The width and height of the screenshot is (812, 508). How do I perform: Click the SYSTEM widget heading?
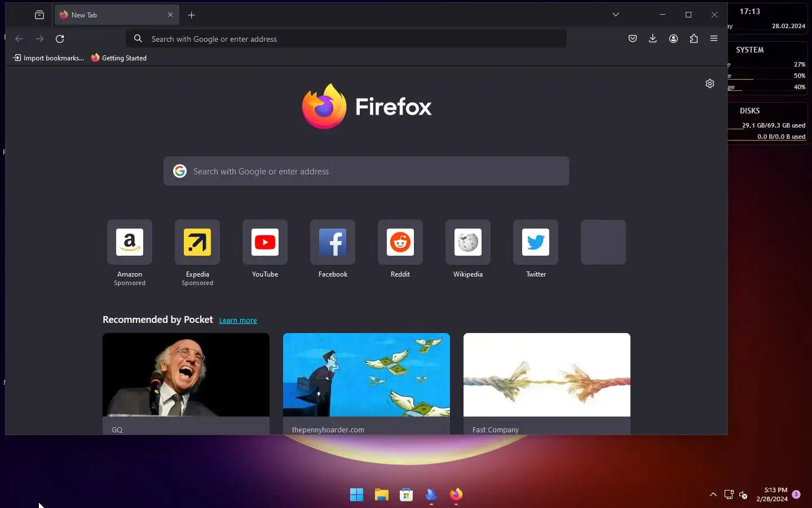750,50
